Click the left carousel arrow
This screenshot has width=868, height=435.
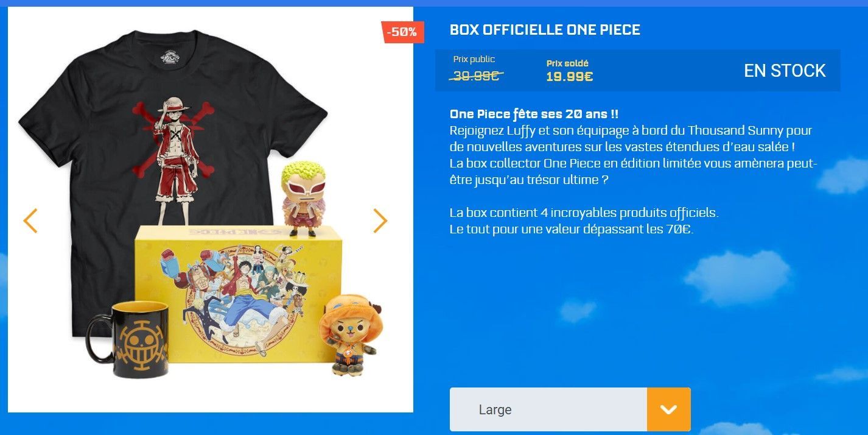[x=30, y=221]
